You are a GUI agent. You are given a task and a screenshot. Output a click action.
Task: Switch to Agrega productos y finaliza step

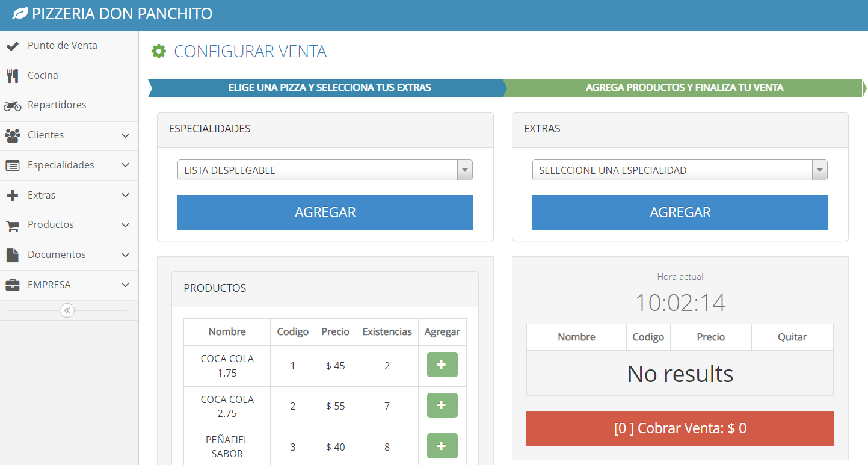click(684, 88)
